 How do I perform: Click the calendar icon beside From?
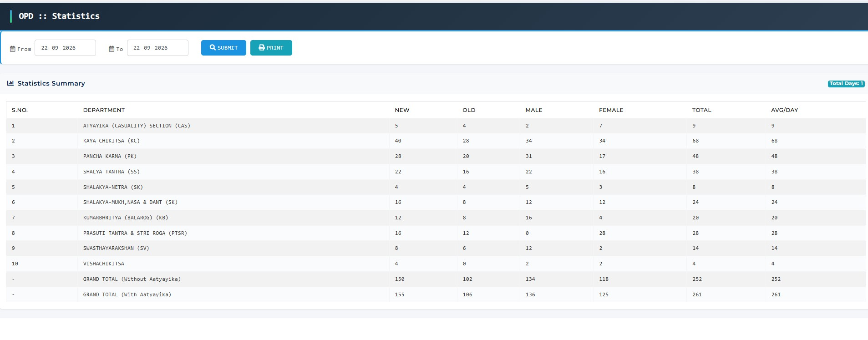(x=13, y=49)
